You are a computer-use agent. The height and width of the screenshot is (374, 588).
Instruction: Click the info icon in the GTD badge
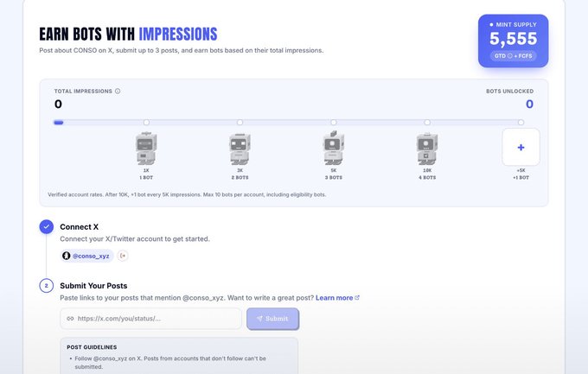509,56
